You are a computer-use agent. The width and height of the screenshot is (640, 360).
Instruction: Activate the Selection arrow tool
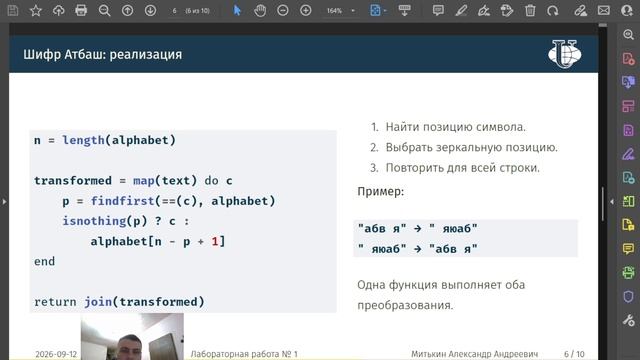pos(237,10)
